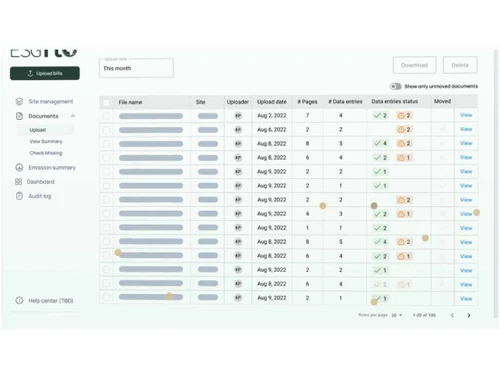Click the orange warning badge in the Aug 6, 2022 row

(x=404, y=129)
